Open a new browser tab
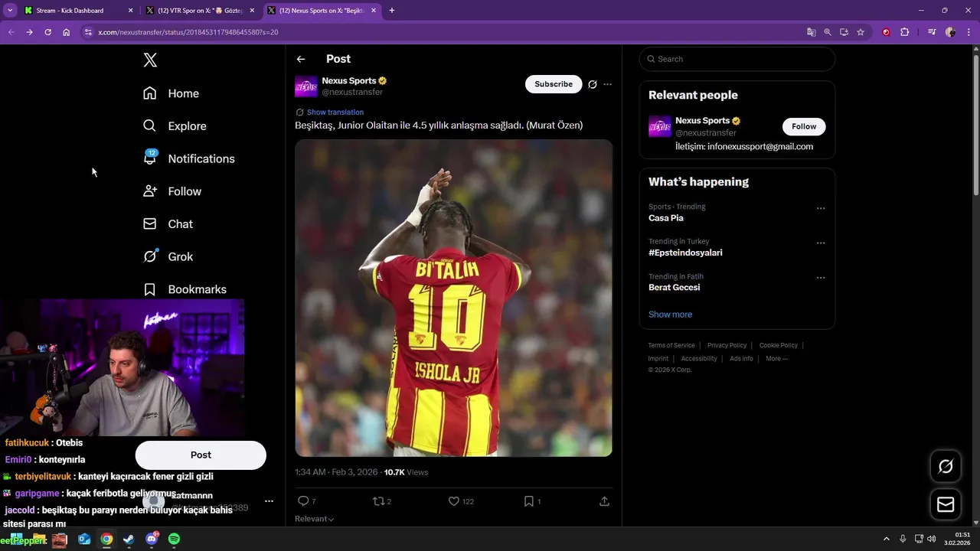The width and height of the screenshot is (980, 551). pyautogui.click(x=392, y=11)
